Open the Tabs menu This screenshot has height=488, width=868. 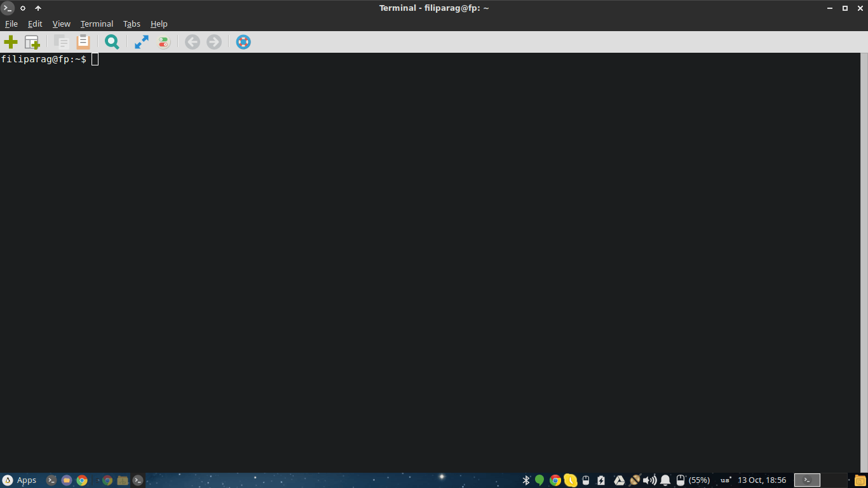[132, 24]
